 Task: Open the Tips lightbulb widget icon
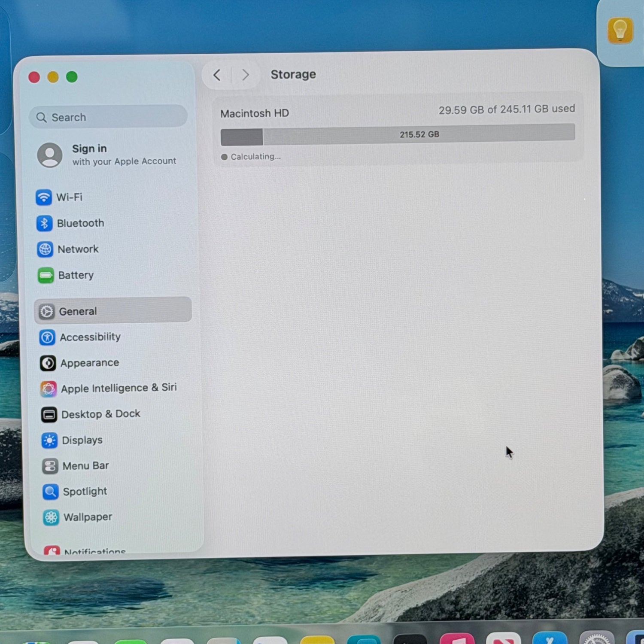point(620,31)
